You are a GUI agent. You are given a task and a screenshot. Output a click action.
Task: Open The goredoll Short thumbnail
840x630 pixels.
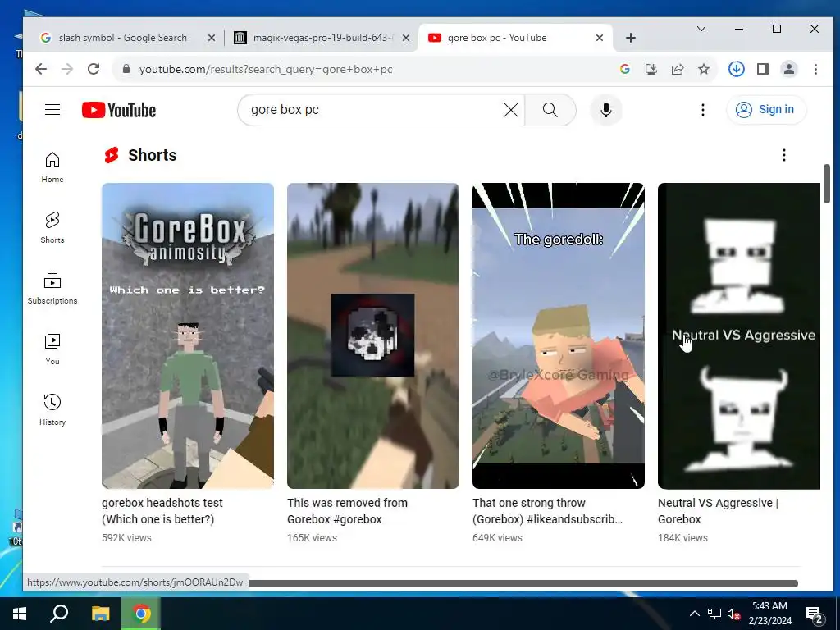[x=558, y=336]
